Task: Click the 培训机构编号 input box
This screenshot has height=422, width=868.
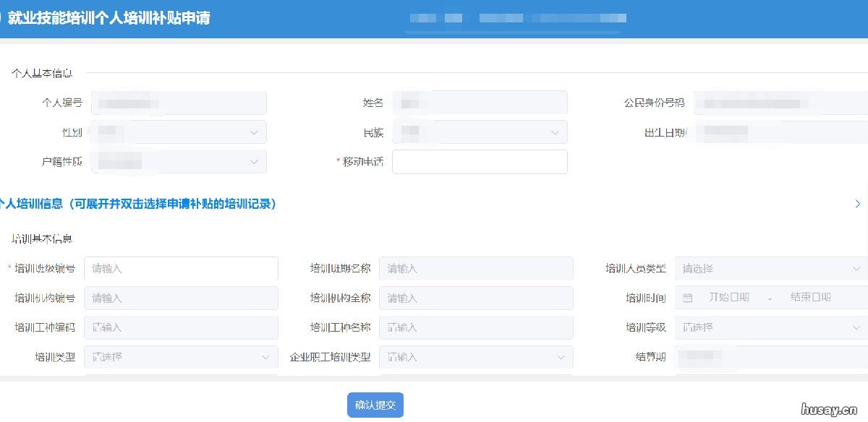Action: (181, 298)
